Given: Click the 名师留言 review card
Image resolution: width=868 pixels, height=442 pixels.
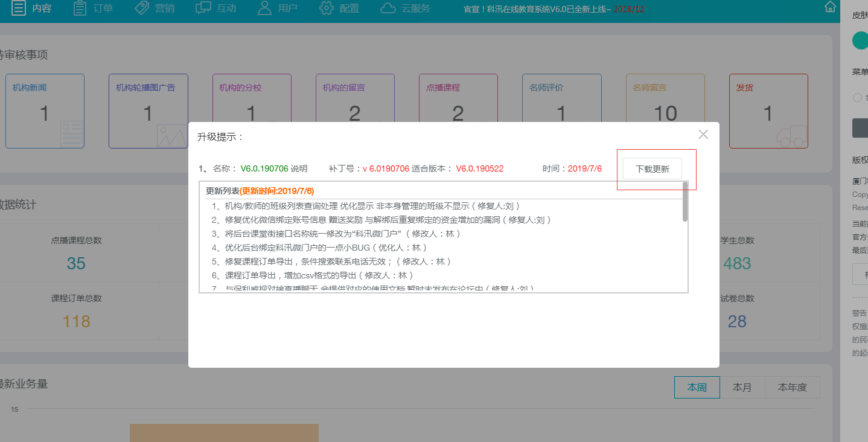Looking at the screenshot, I should pos(665,111).
